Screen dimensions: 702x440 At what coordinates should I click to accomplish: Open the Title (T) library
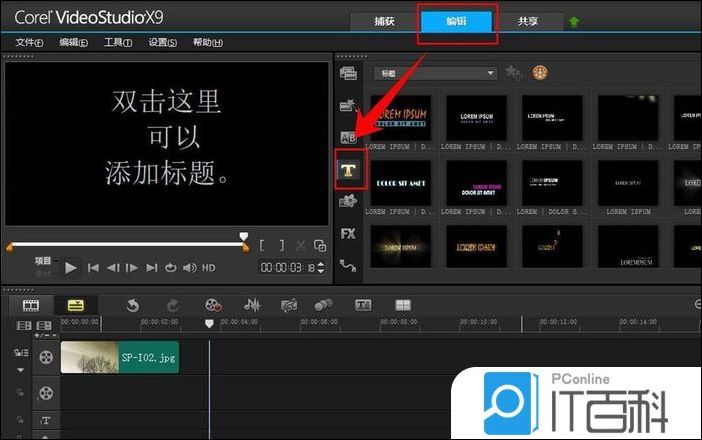[x=348, y=170]
